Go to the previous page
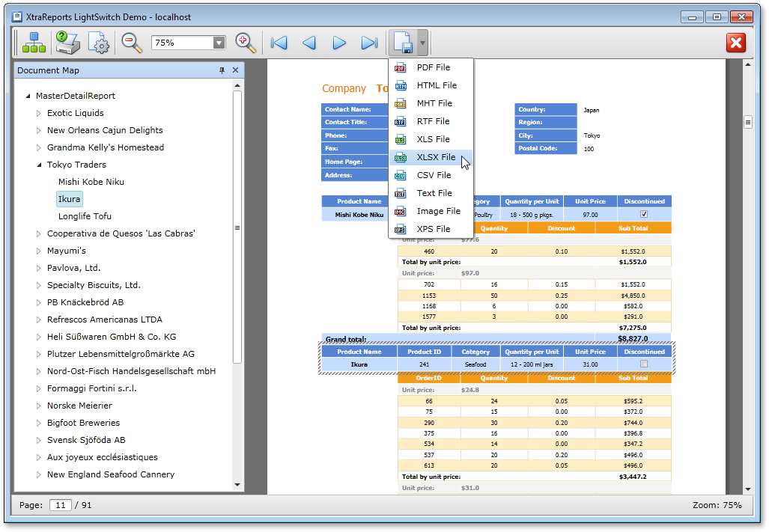 pos(309,43)
